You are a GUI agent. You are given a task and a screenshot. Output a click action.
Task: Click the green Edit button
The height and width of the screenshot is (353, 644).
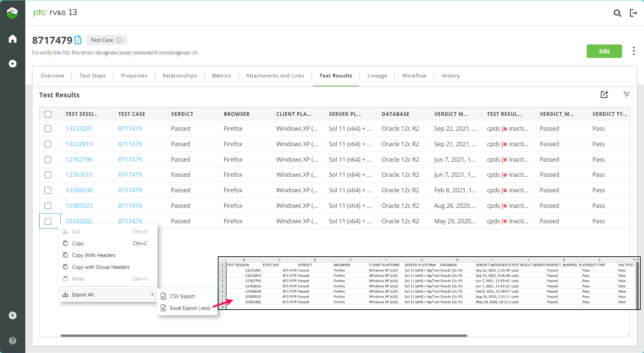604,51
